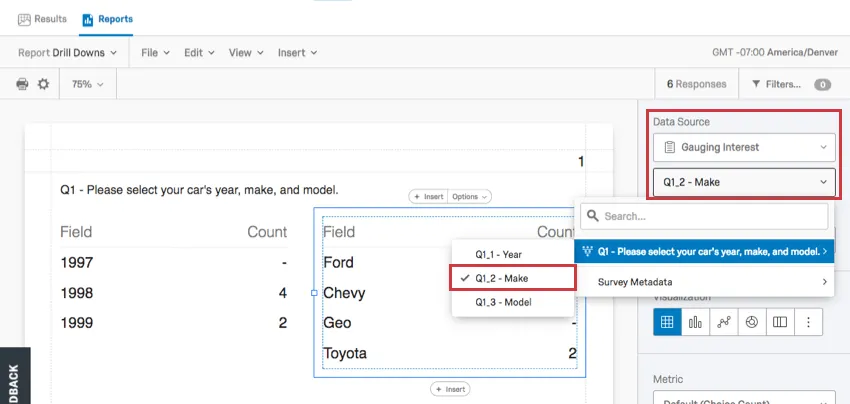Click the Insert button below the table
The image size is (850, 404).
tap(450, 388)
